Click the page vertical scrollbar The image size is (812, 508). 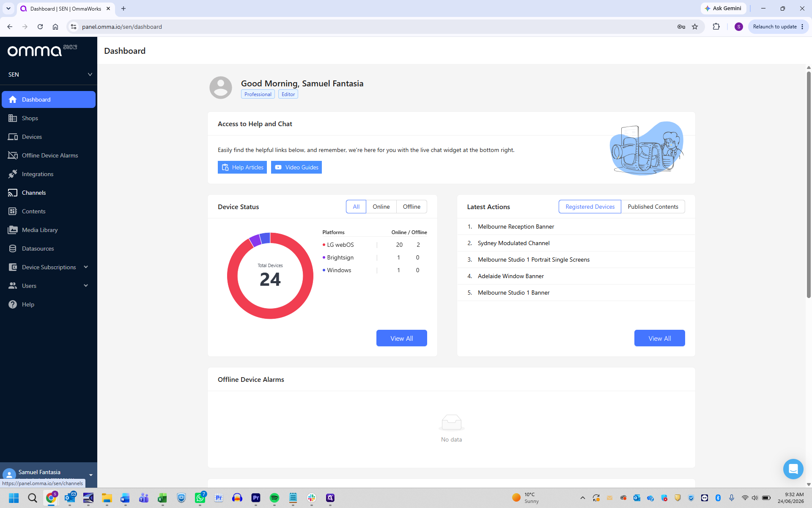809,184
